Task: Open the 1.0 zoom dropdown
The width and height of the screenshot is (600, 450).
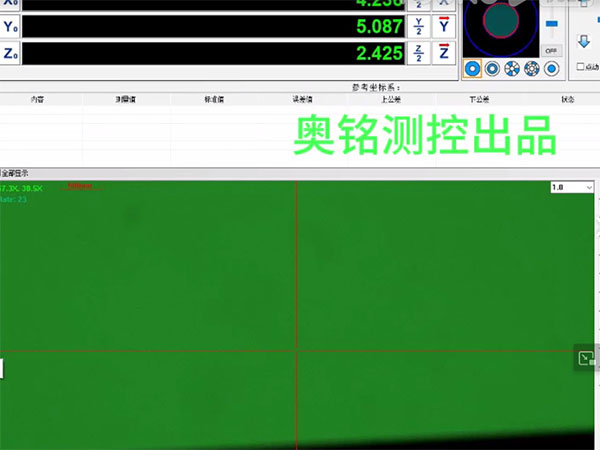Action: point(572,187)
